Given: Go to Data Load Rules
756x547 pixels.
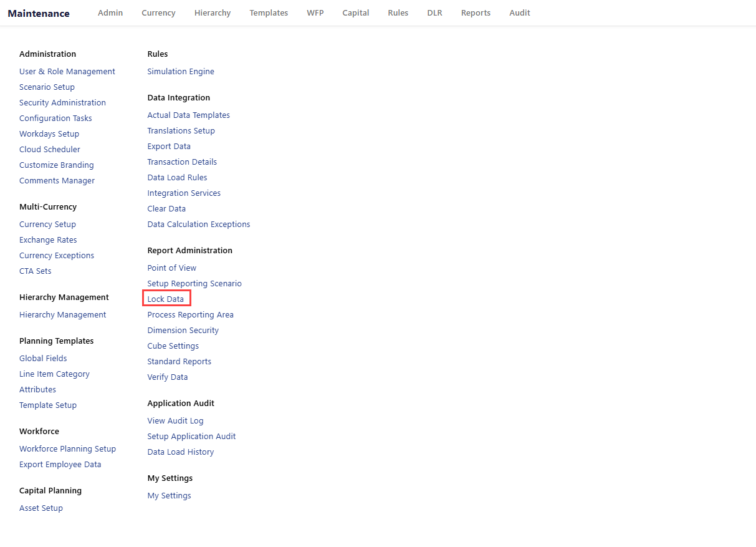Looking at the screenshot, I should (x=177, y=178).
